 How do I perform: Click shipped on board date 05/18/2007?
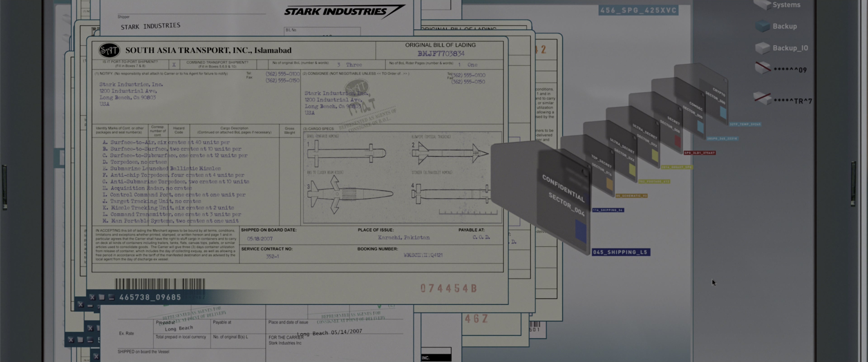[x=260, y=238]
